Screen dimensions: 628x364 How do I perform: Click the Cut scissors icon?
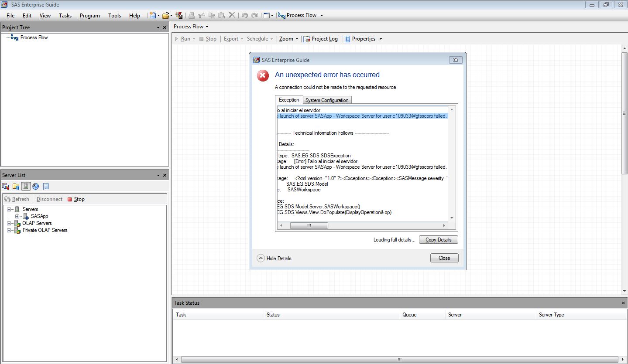202,15
